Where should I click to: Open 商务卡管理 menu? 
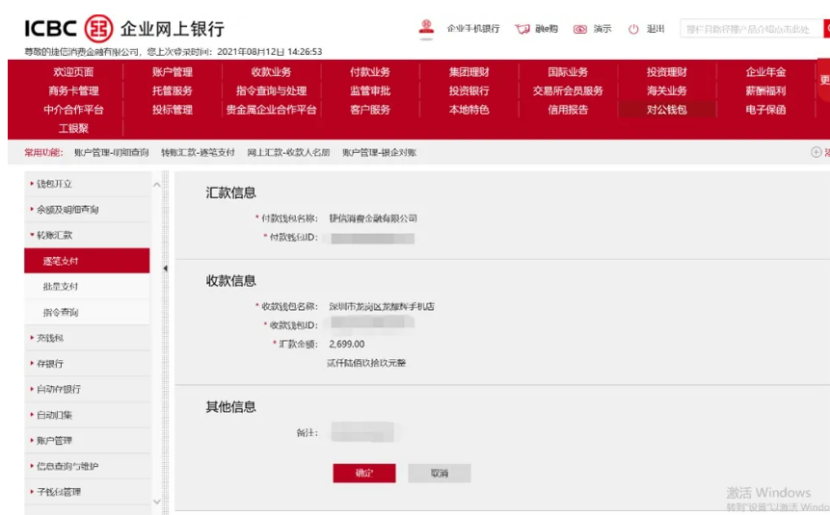tap(73, 91)
